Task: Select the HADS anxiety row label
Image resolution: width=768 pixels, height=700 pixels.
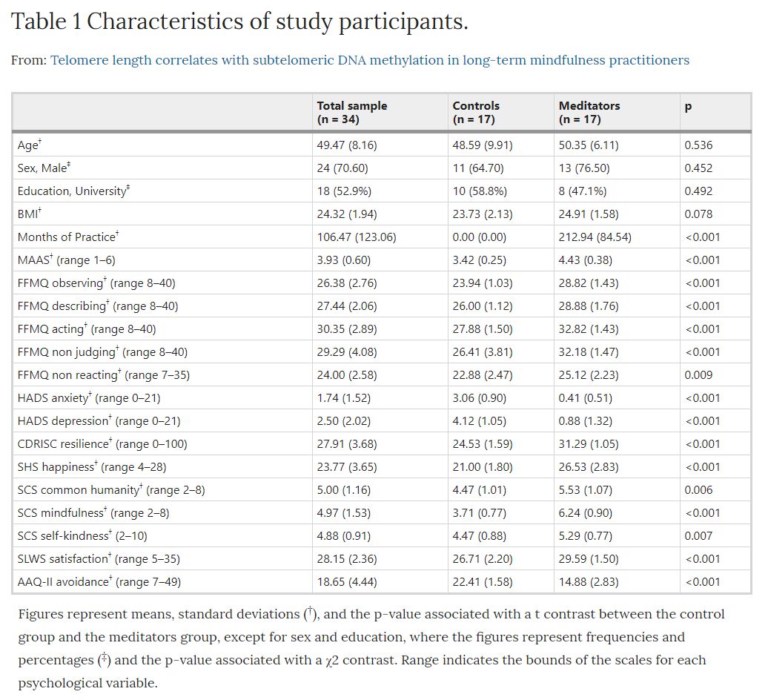Action: 89,397
